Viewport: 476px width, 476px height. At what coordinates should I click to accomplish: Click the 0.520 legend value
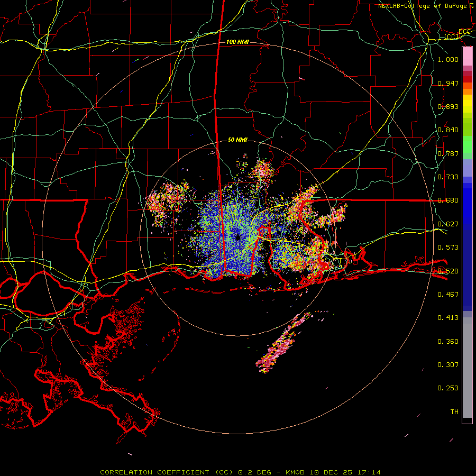(448, 271)
